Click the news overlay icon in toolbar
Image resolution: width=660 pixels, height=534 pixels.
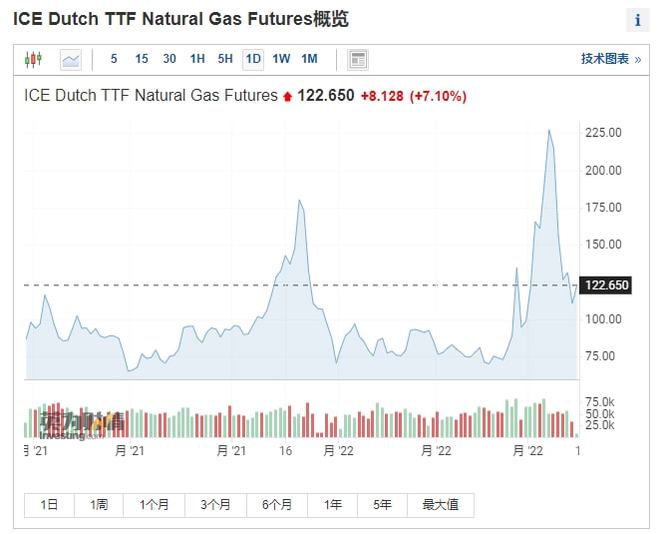(x=358, y=60)
